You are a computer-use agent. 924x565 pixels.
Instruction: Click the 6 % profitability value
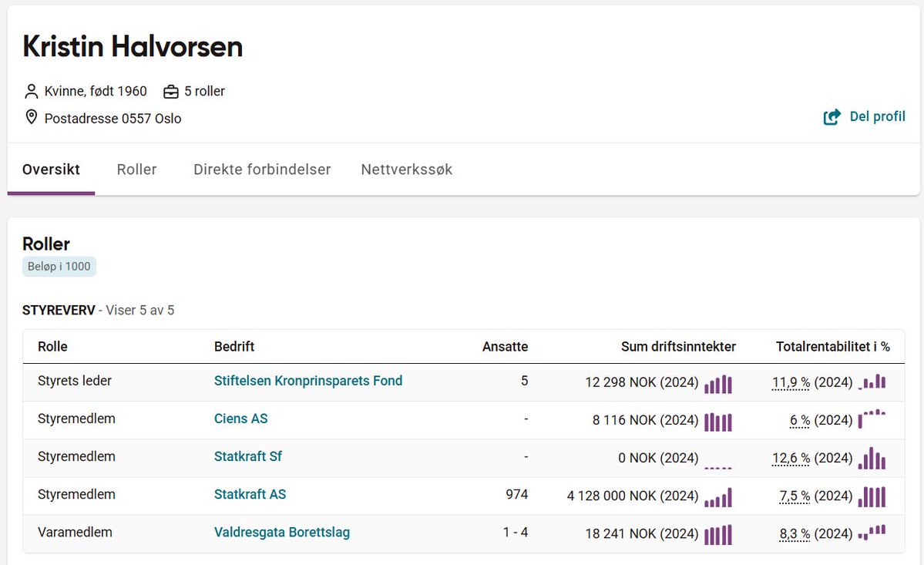(800, 420)
